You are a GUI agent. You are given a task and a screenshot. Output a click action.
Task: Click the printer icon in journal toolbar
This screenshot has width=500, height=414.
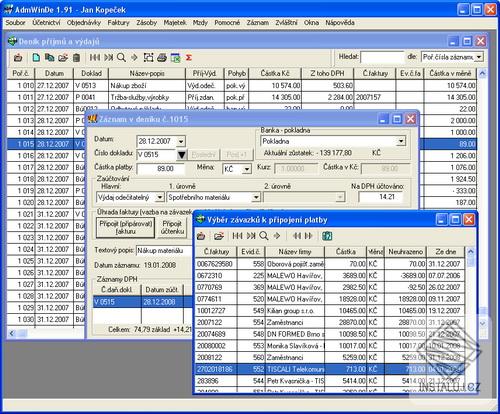click(162, 58)
